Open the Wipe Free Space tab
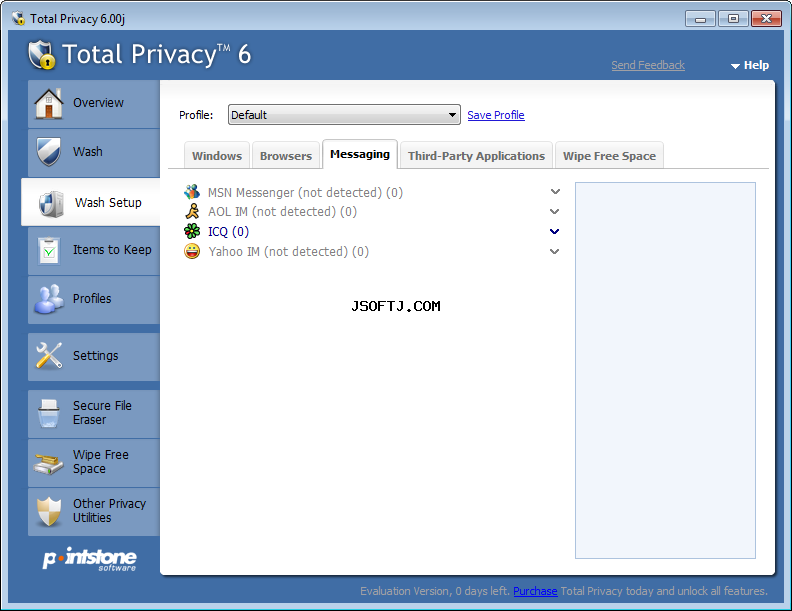The image size is (792, 611). (609, 156)
